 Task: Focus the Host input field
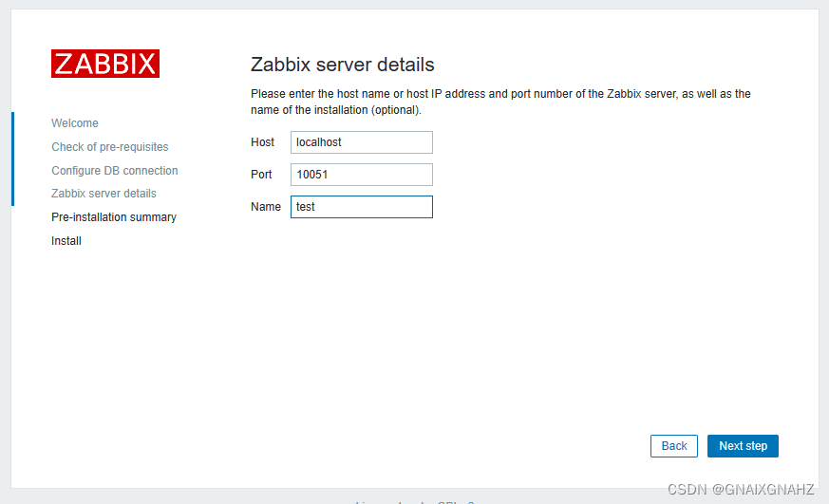361,142
